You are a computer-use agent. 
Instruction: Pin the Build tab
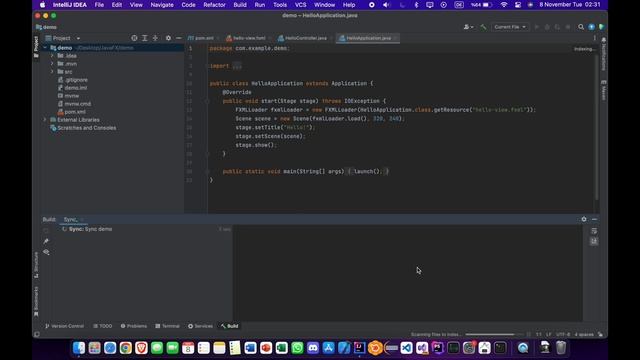[46, 241]
